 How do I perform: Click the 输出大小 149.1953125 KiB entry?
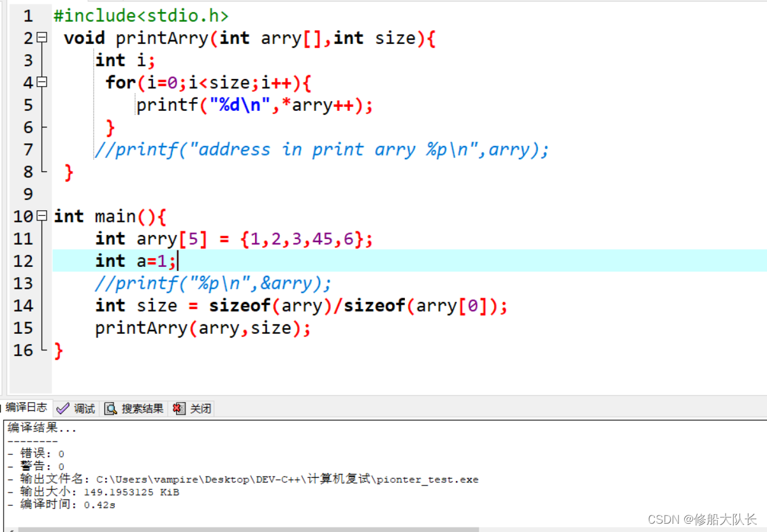[x=93, y=492]
